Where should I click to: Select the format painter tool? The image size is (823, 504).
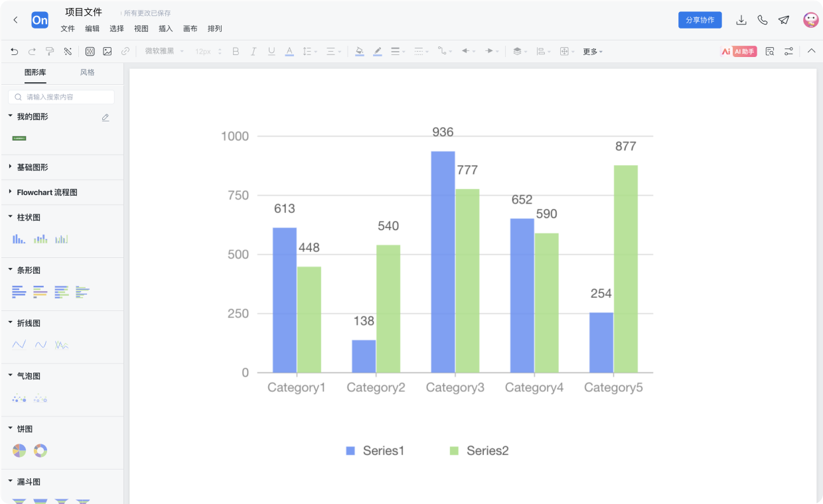[x=50, y=51]
